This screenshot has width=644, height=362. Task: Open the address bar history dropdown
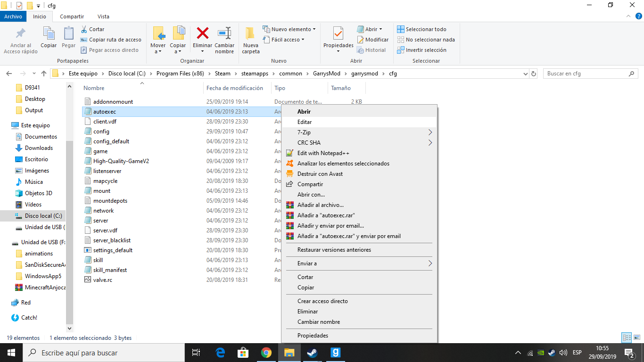pyautogui.click(x=526, y=74)
